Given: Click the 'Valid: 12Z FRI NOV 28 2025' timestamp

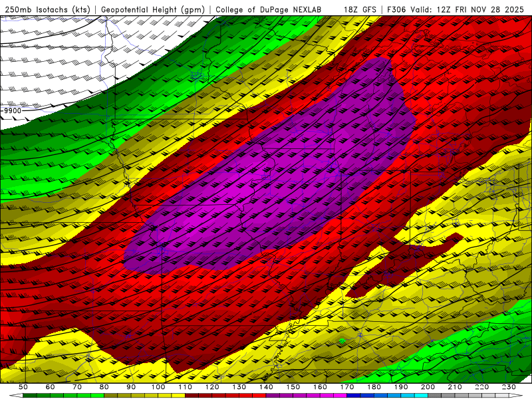Looking at the screenshot, I should pyautogui.click(x=467, y=9).
